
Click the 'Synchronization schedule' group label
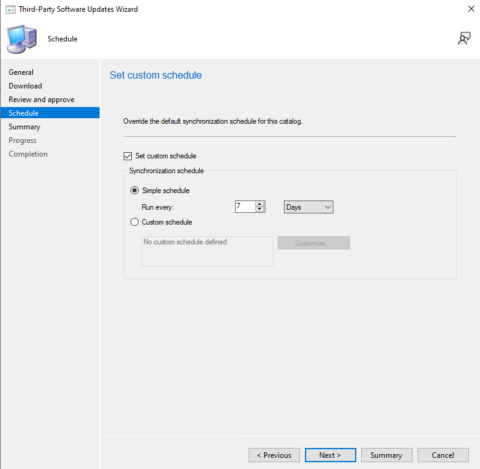[x=166, y=171]
